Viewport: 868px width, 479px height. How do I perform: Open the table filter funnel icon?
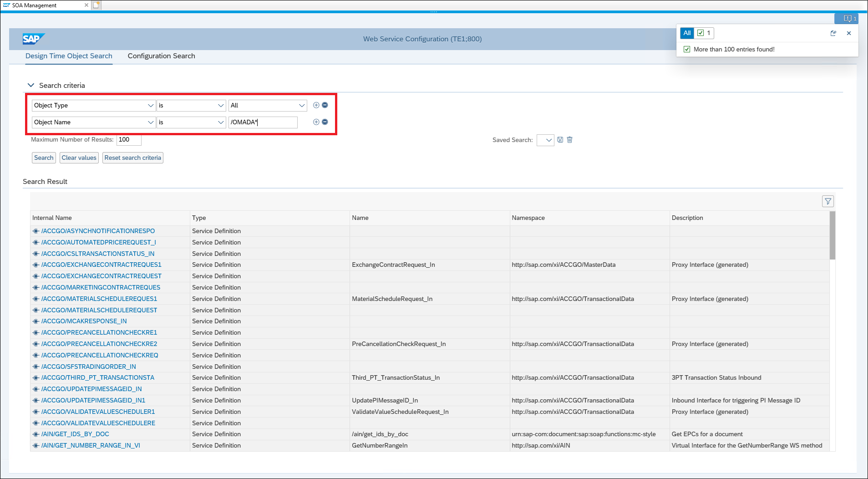(x=828, y=201)
